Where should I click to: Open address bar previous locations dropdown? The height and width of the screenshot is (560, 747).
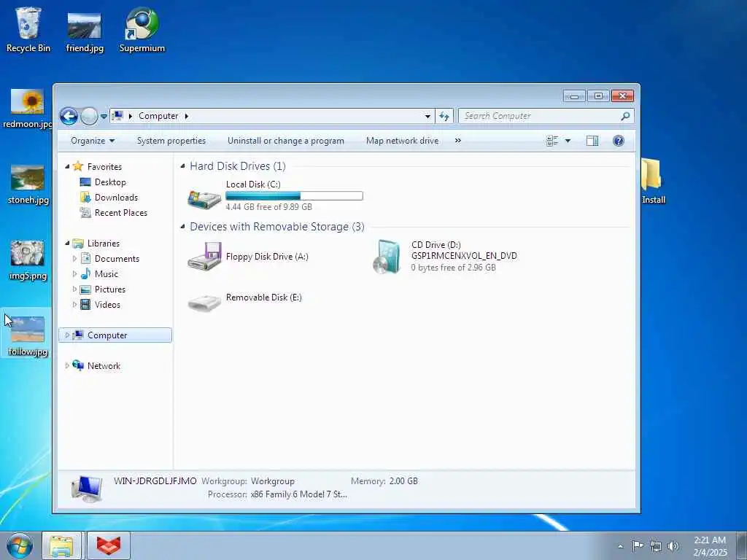click(x=427, y=116)
